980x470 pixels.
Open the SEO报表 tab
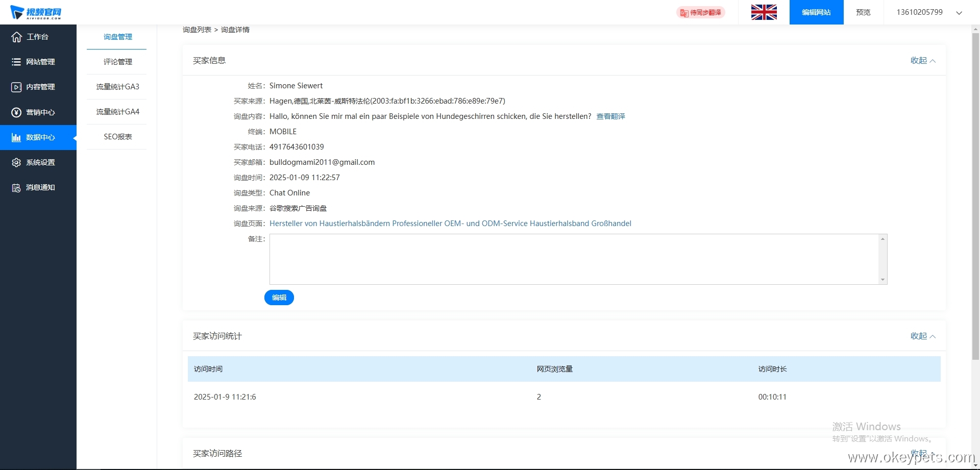pyautogui.click(x=117, y=137)
